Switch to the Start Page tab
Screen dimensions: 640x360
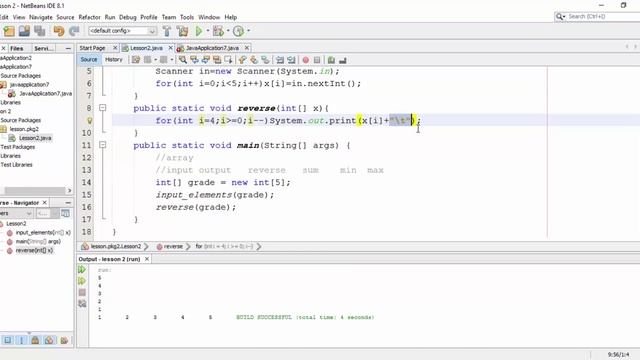[x=92, y=48]
